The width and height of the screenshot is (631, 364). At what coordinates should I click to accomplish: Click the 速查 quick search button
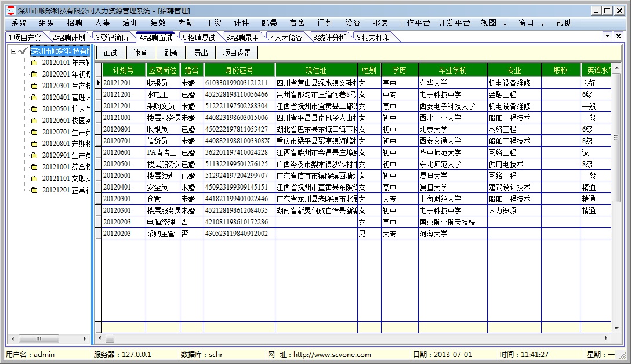141,53
